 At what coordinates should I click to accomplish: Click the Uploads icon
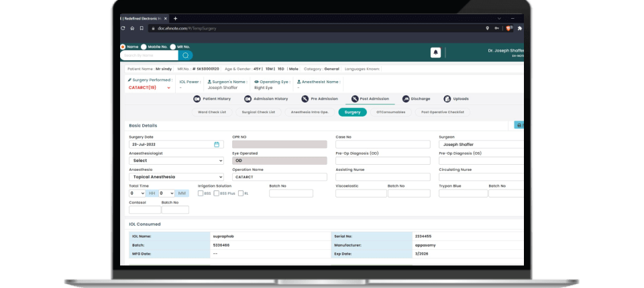446,99
